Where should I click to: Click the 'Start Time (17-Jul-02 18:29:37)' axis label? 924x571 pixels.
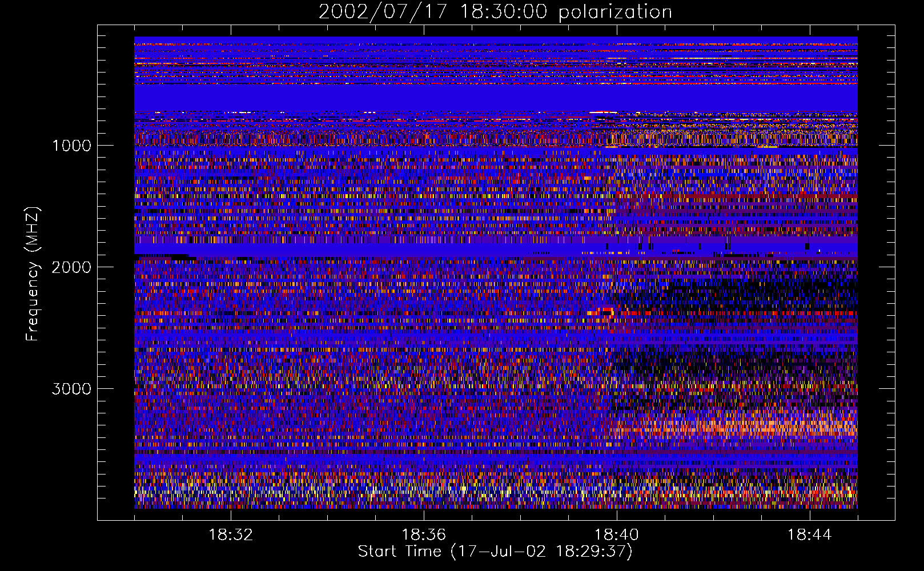coord(495,552)
